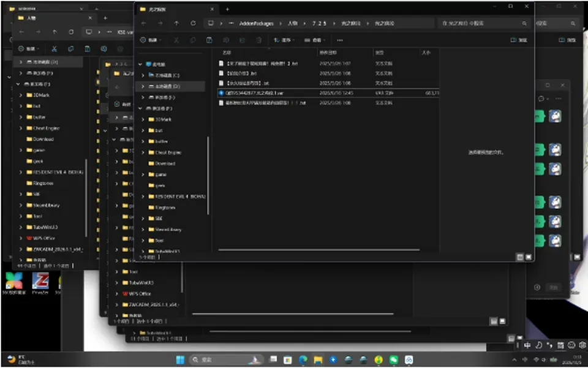Add a new tab in the back-left Explorer window
The height and width of the screenshot is (368, 588).
pos(105,18)
